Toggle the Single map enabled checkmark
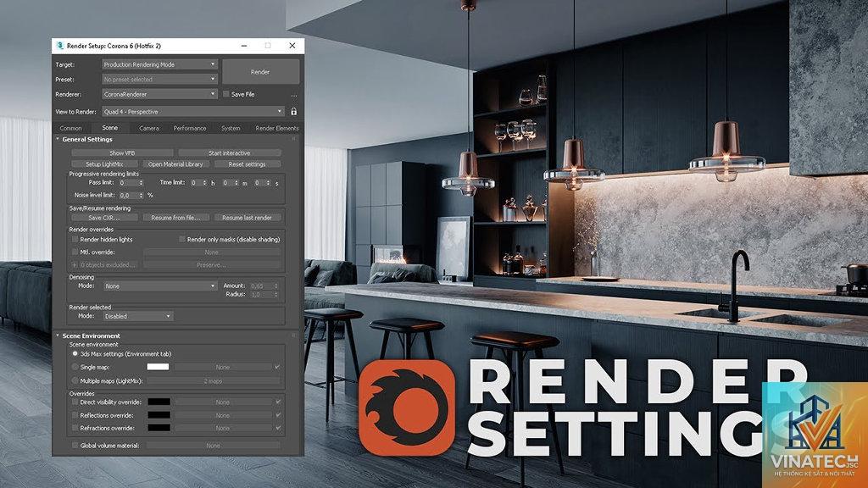Viewport: 868px width, 488px height. [x=277, y=367]
